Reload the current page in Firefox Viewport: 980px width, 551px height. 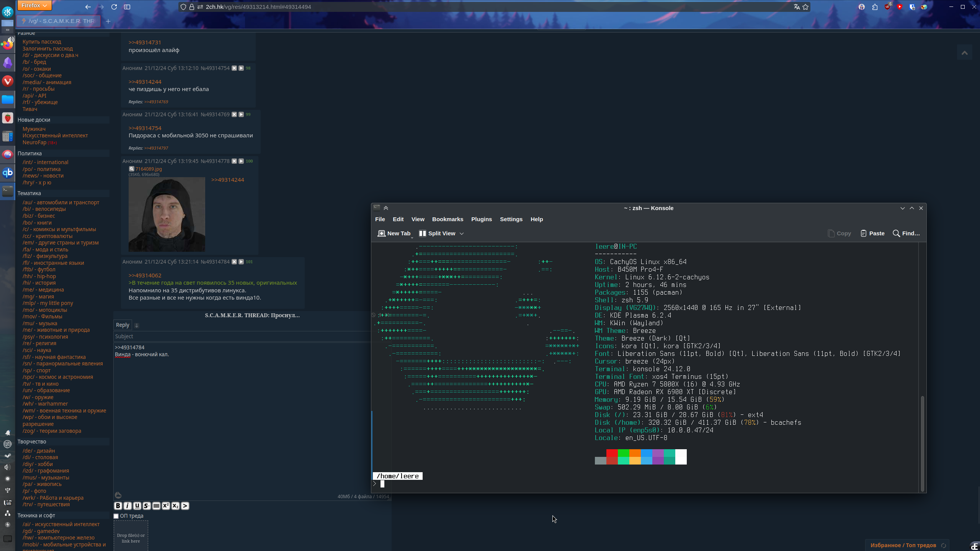tap(114, 7)
